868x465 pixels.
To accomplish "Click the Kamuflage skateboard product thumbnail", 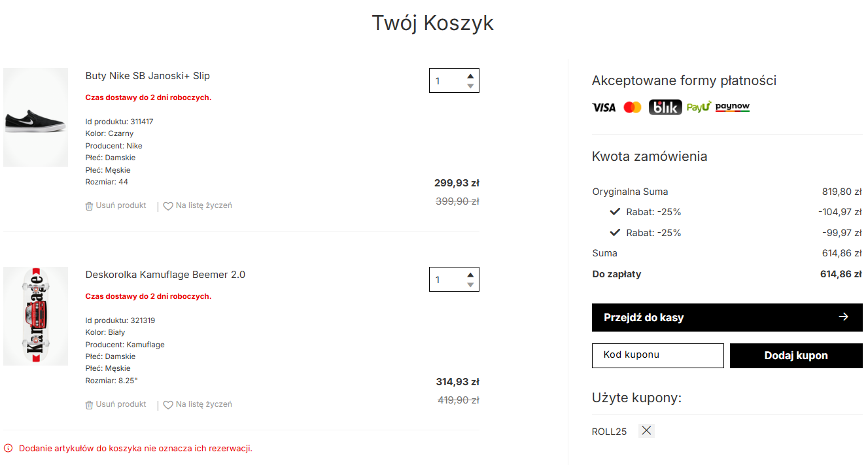I will [x=36, y=317].
